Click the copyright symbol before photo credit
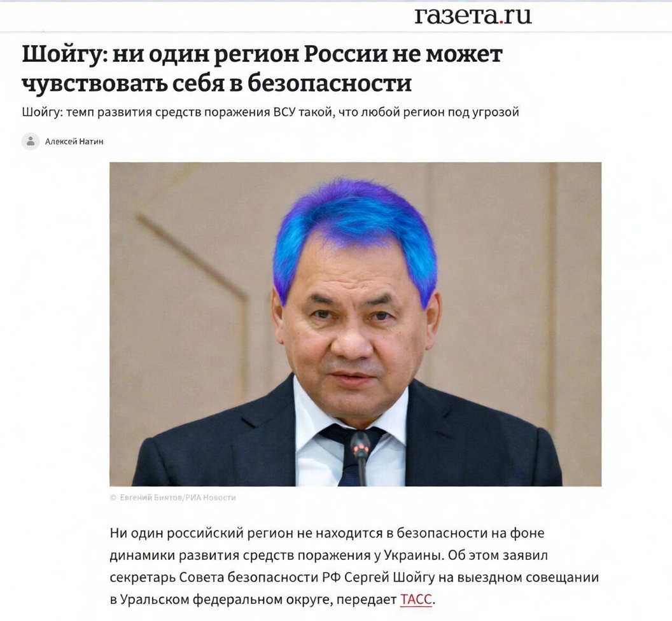 pos(113,498)
